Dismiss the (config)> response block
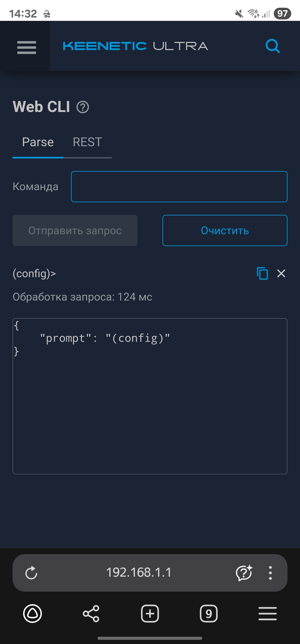 pos(281,273)
